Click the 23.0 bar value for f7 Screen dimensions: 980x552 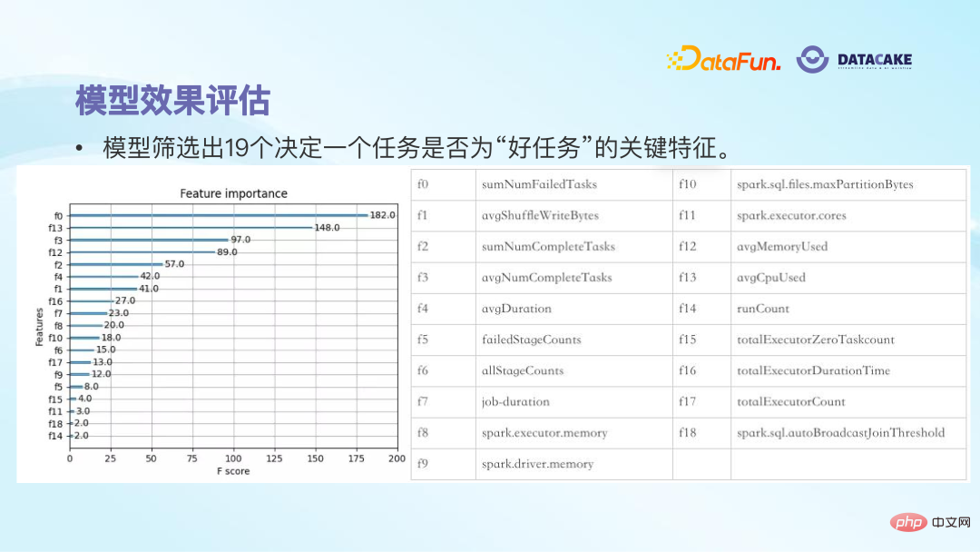[119, 312]
